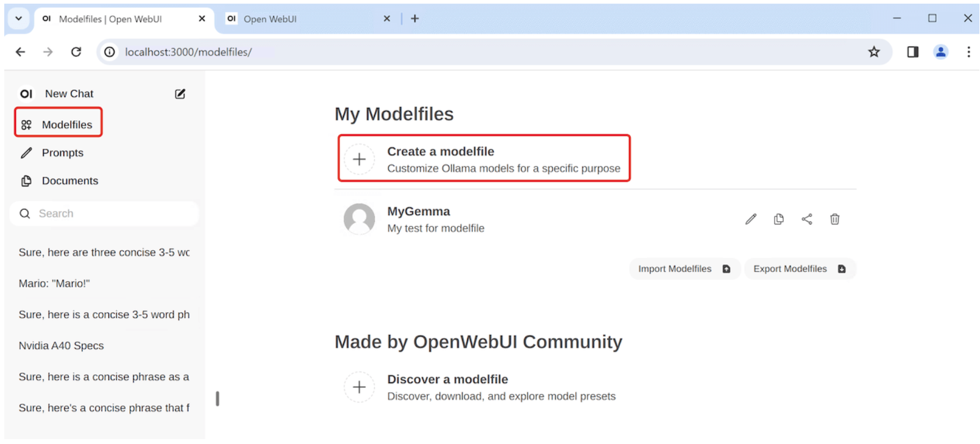The image size is (980, 444).
Task: Reload the page
Action: [x=76, y=52]
